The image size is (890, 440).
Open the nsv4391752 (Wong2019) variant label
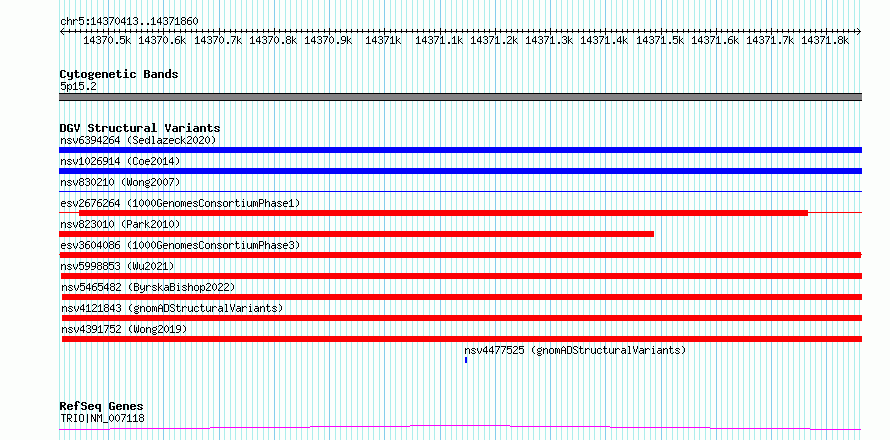(x=124, y=329)
